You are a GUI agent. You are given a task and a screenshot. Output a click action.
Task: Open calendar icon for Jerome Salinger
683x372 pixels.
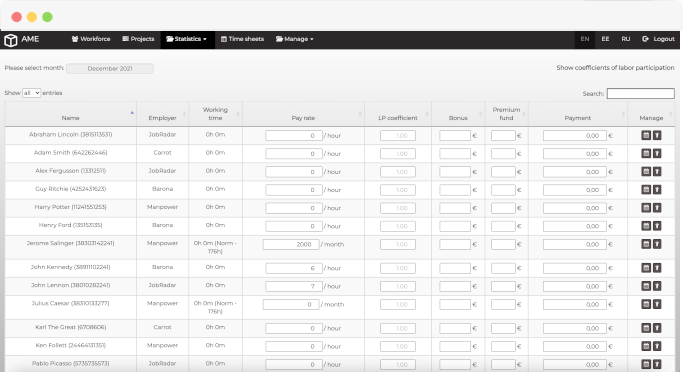point(646,244)
